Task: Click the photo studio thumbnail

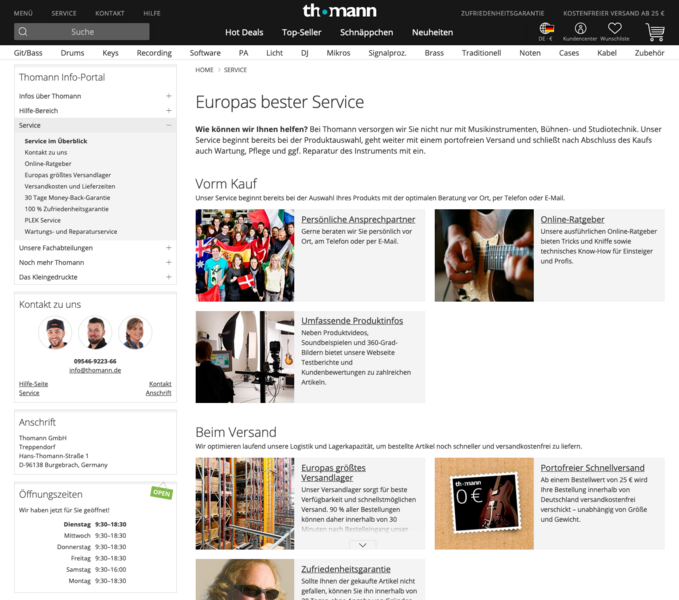Action: [245, 357]
